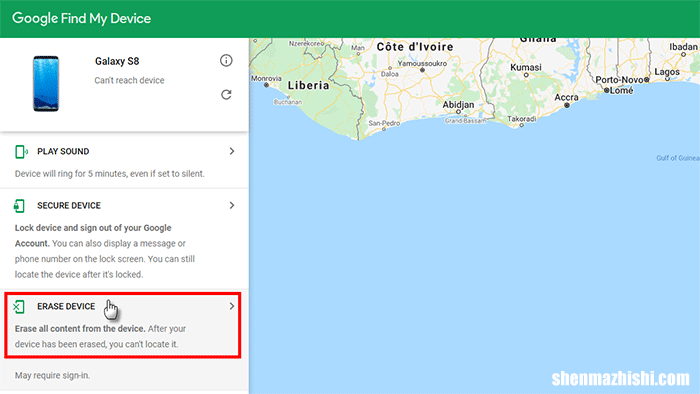The width and height of the screenshot is (700, 394).
Task: Click Kumasi on the map
Action: click(x=526, y=67)
